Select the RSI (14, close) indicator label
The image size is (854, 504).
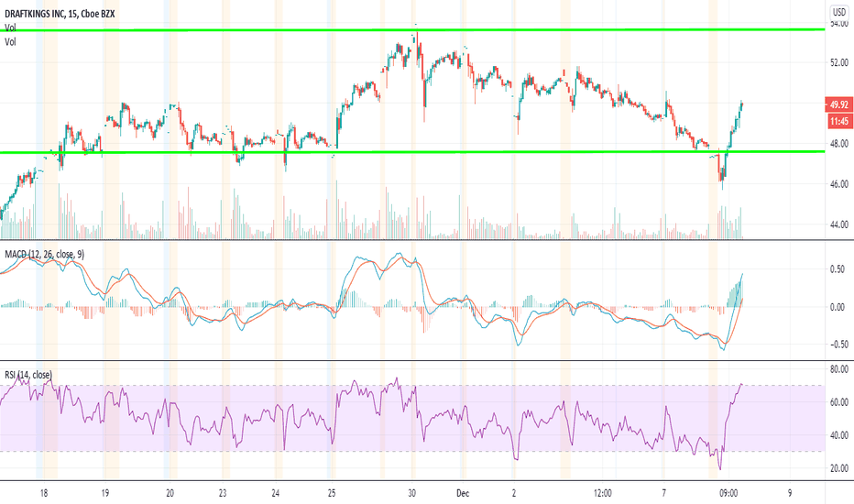pos(28,375)
